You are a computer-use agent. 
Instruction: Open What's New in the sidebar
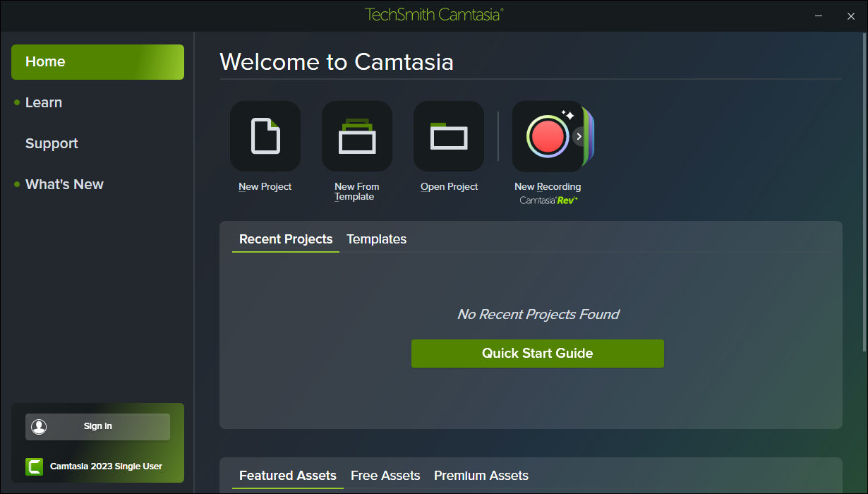(x=64, y=184)
